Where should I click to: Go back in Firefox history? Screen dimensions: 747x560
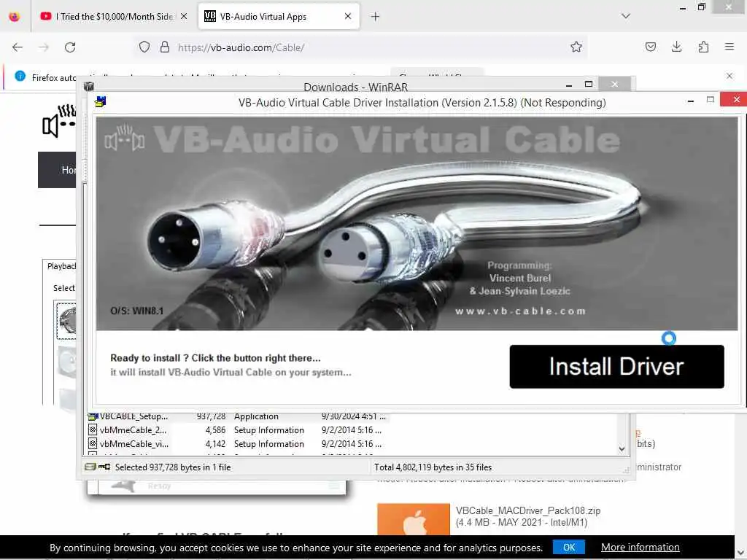pyautogui.click(x=18, y=47)
